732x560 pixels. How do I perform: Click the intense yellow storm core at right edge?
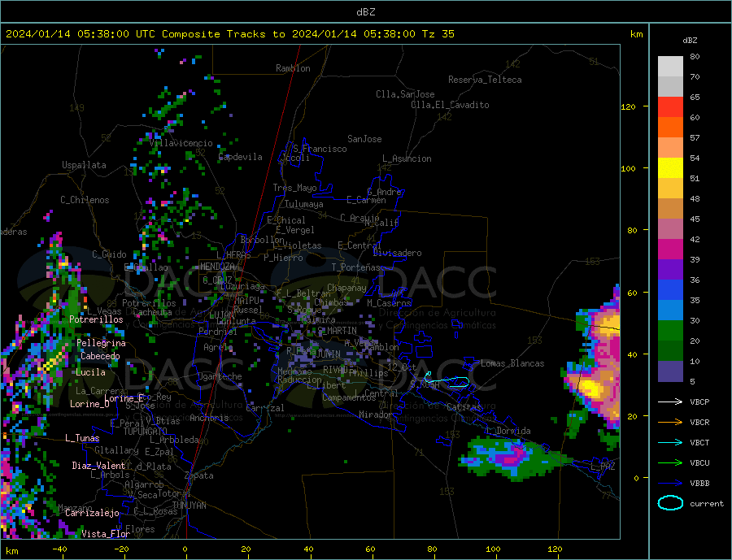click(591, 389)
